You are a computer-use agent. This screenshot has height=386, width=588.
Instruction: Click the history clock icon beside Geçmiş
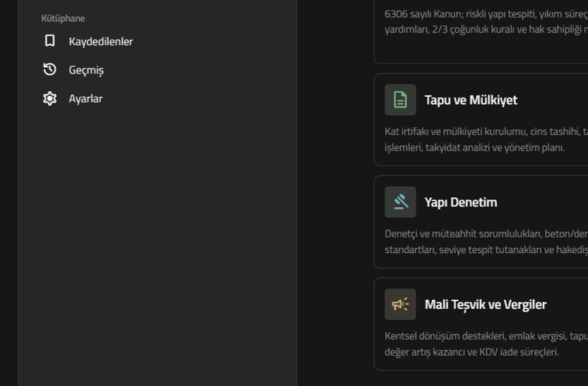coord(49,69)
